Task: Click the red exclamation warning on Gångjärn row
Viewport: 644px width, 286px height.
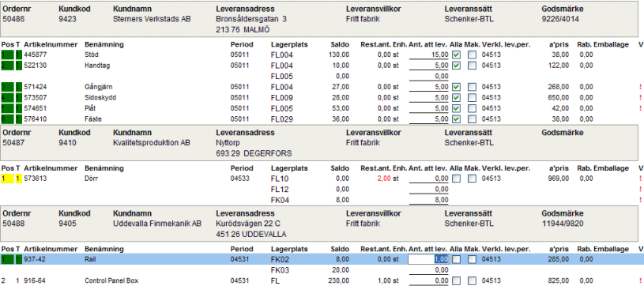Action: (x=640, y=87)
